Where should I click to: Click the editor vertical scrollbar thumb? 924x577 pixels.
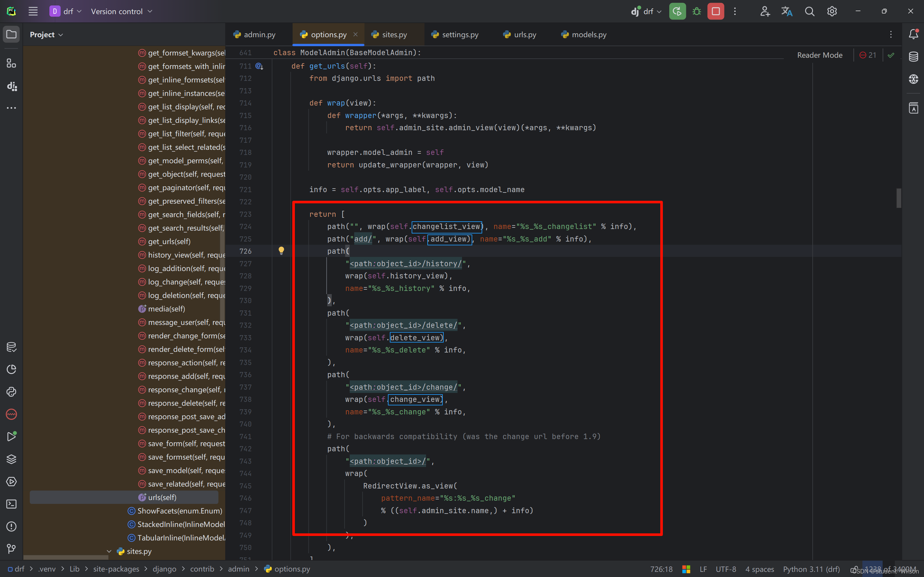point(899,198)
